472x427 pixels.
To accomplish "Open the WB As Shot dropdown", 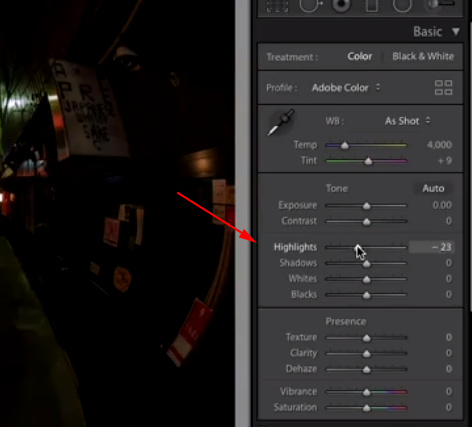I will click(x=407, y=121).
